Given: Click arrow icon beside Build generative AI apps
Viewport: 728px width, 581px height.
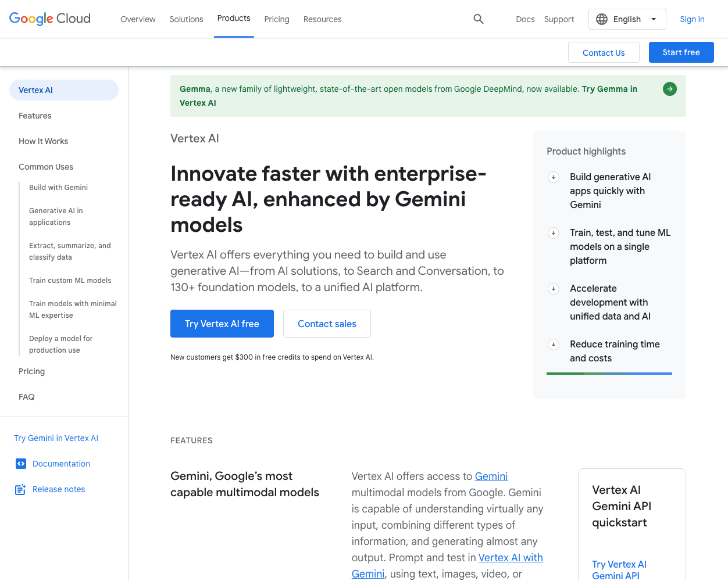Looking at the screenshot, I should coord(554,177).
